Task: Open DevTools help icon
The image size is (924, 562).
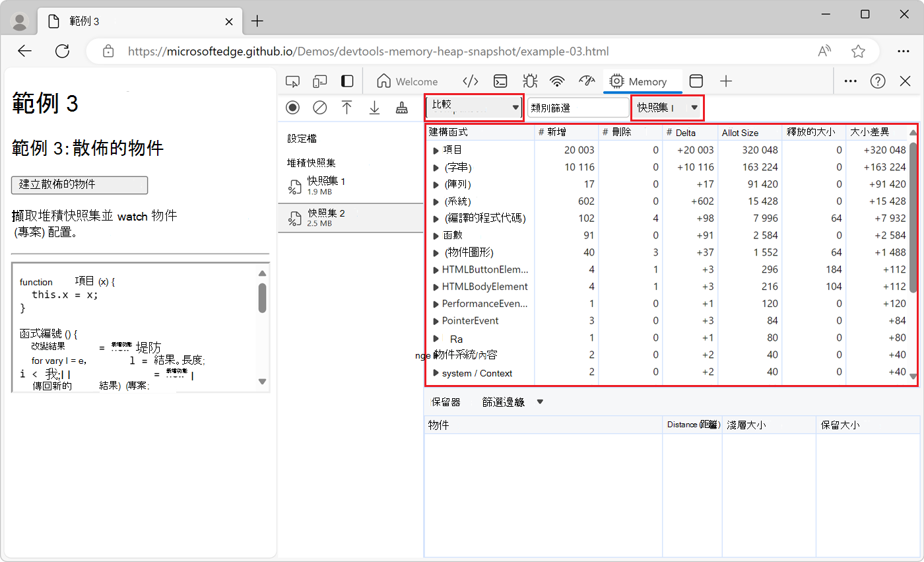Action: point(878,81)
